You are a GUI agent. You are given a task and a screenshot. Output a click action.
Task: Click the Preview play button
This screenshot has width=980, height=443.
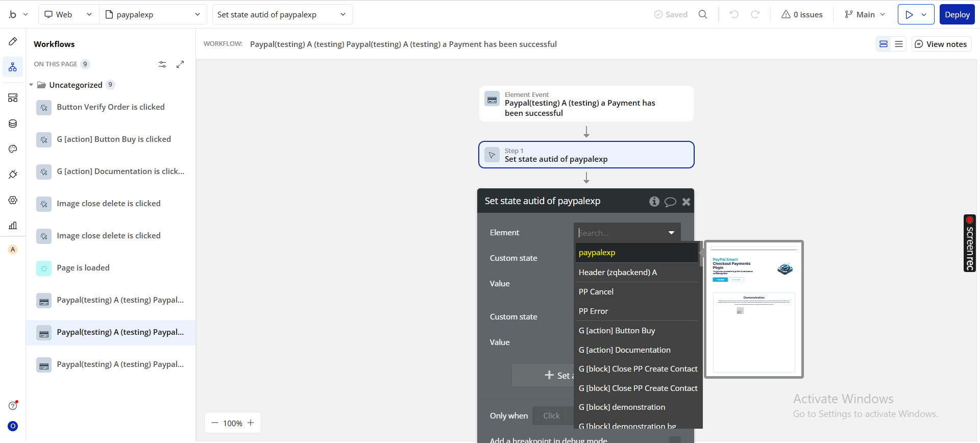pyautogui.click(x=909, y=14)
